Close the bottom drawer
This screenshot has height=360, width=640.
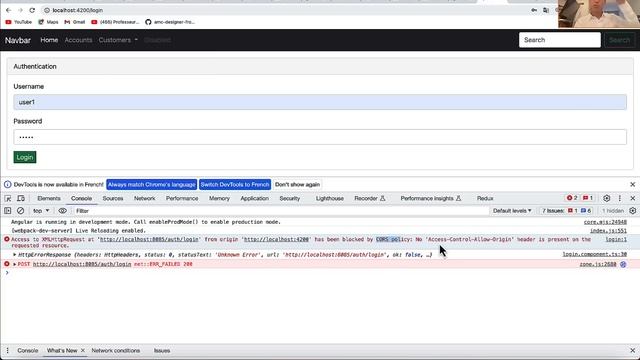633,351
